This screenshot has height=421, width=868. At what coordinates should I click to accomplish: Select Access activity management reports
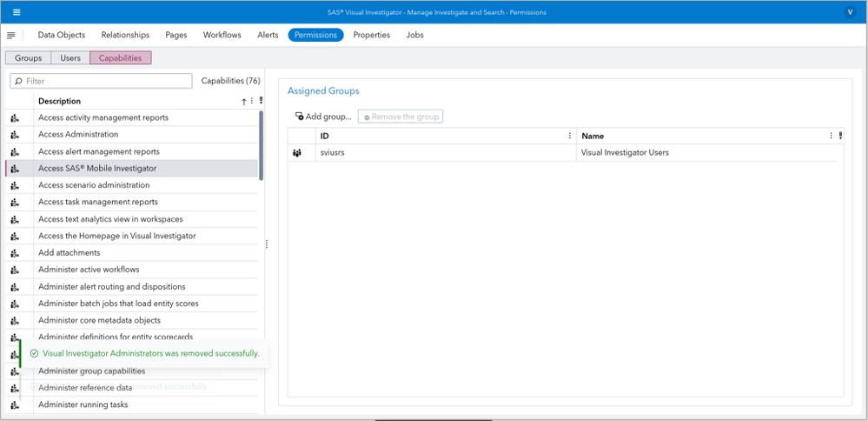click(x=132, y=118)
